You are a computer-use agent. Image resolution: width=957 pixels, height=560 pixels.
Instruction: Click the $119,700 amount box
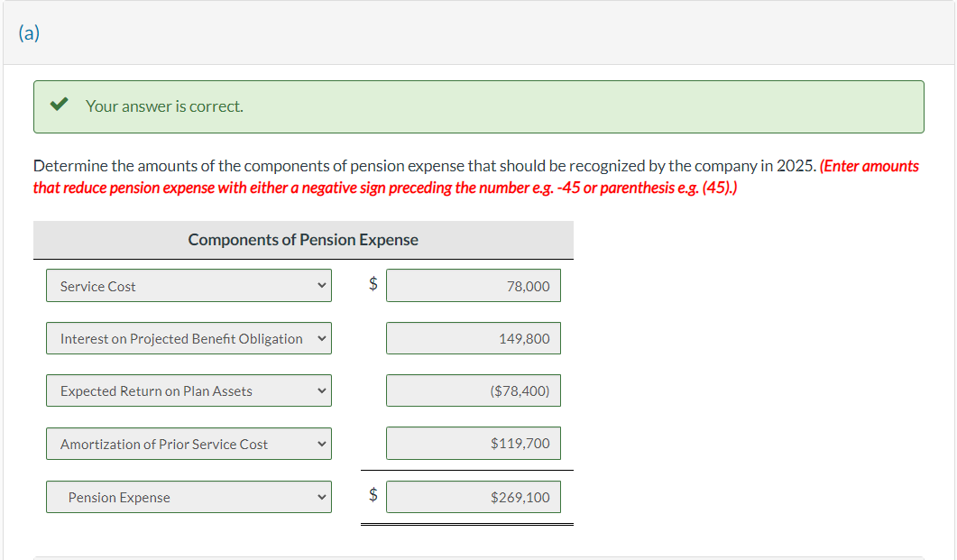[x=473, y=443]
